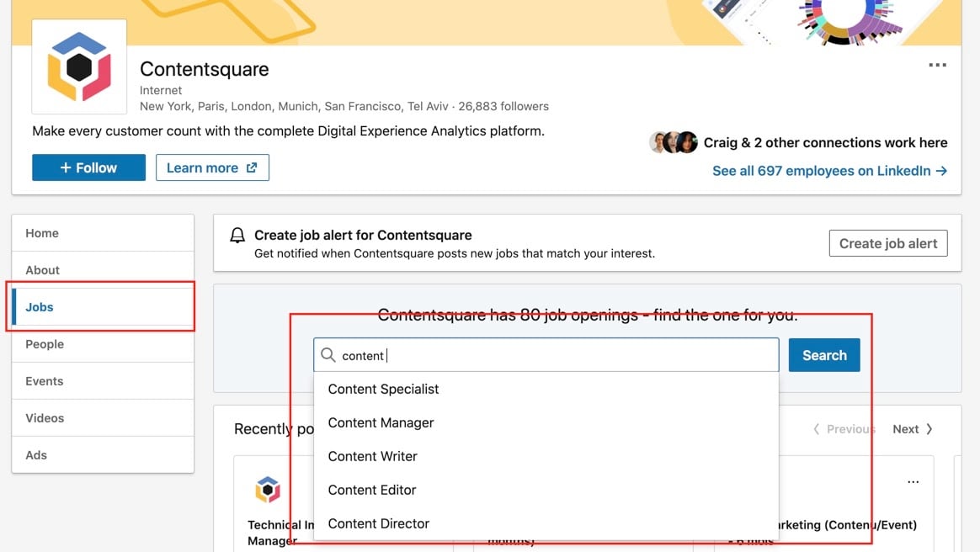Open the three-dot menu on job card

[913, 482]
